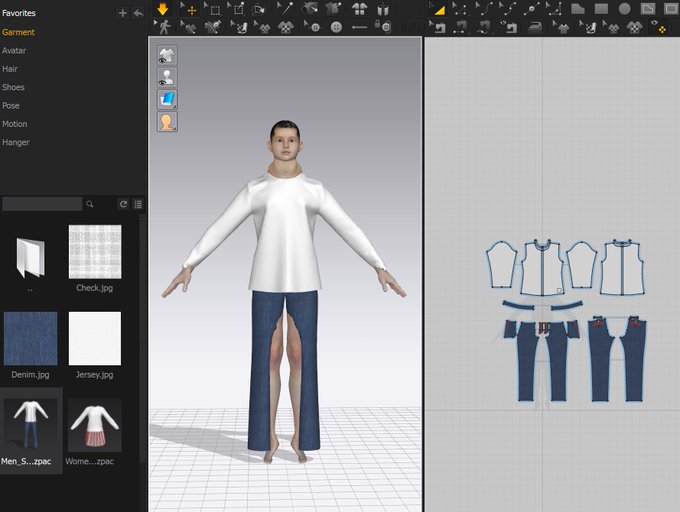Viewport: 680px width, 512px height.
Task: Click the search magnifier icon
Action: coord(90,204)
